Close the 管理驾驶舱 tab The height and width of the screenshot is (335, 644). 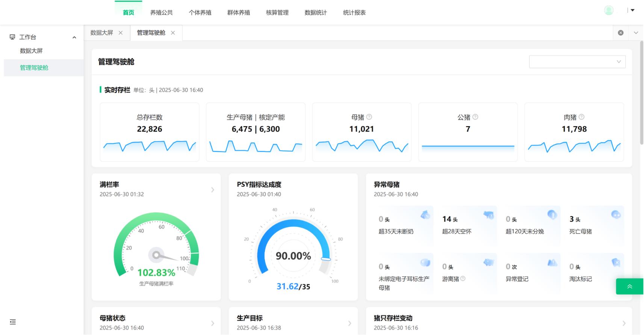coord(173,33)
